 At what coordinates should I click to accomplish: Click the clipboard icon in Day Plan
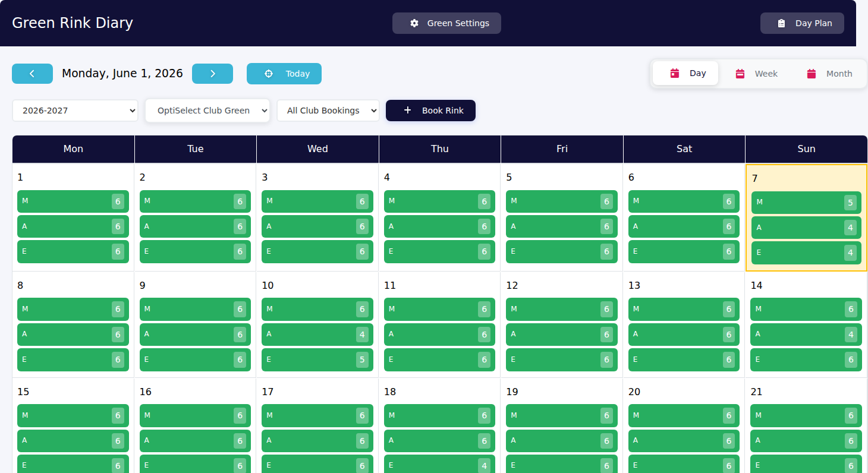click(781, 23)
